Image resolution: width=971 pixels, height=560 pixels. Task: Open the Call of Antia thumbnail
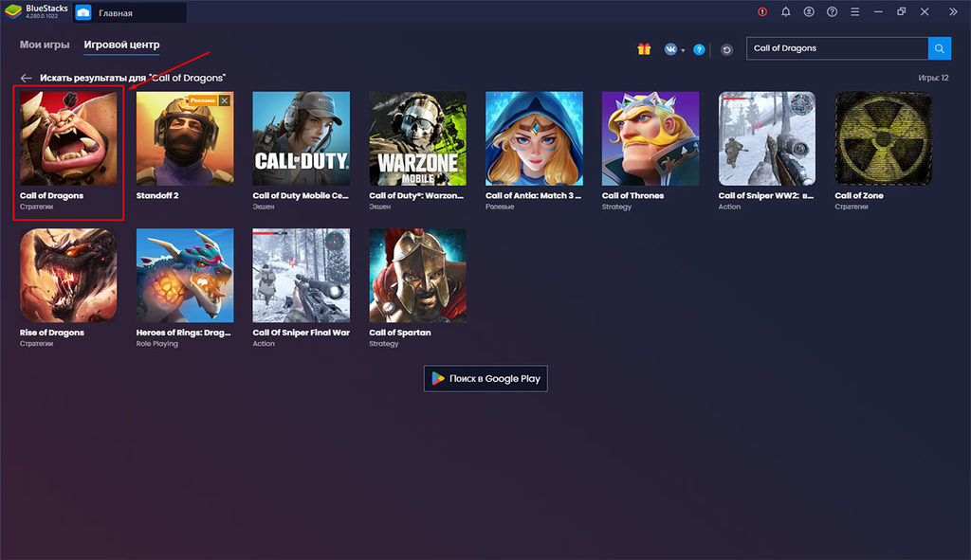pos(534,138)
